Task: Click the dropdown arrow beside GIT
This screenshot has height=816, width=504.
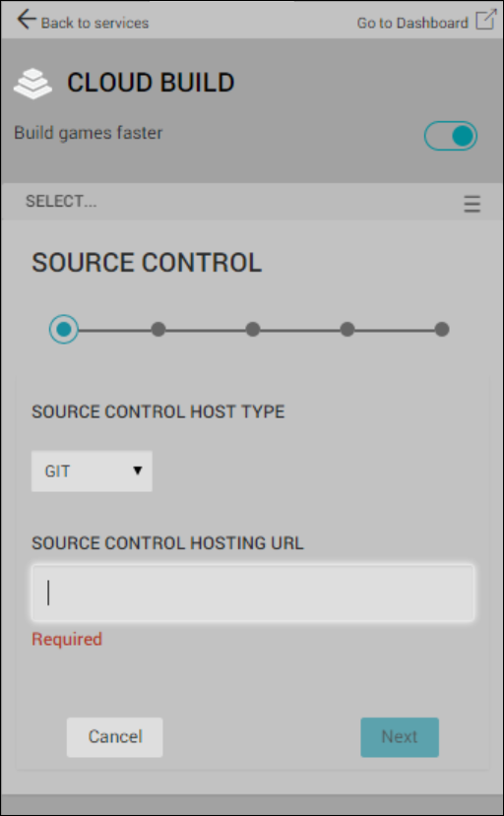Action: pos(138,471)
